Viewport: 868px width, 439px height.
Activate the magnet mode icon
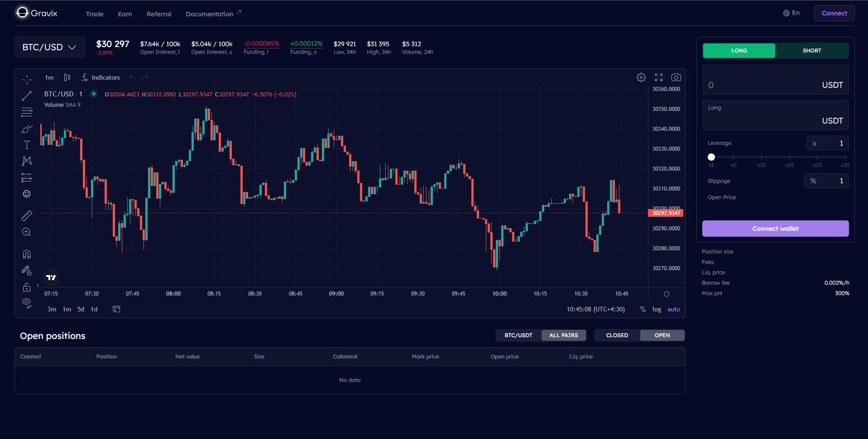click(x=27, y=254)
